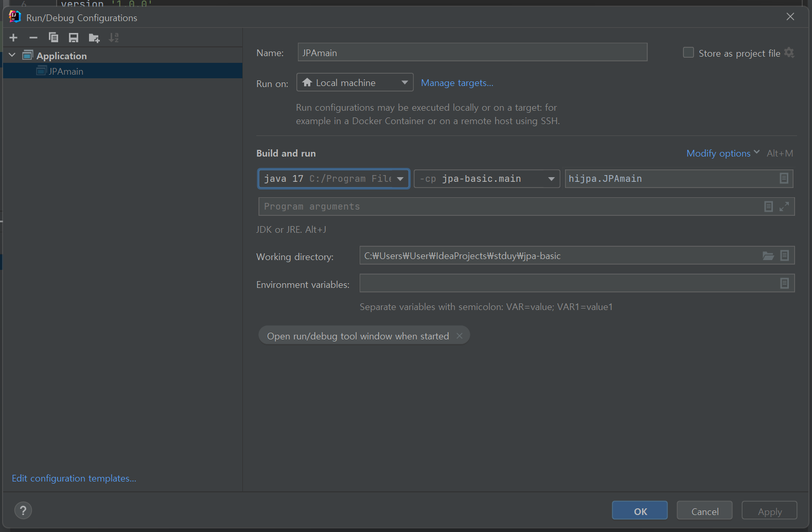
Task: Open the java 17 JDK dropdown
Action: pos(334,179)
